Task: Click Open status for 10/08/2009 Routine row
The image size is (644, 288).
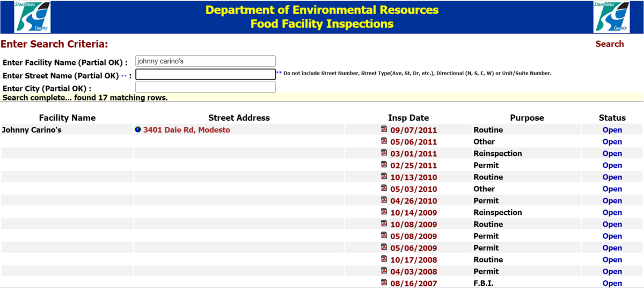Action: (612, 225)
